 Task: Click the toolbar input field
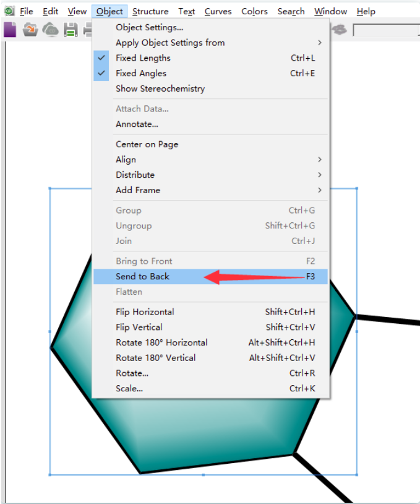pos(386,30)
